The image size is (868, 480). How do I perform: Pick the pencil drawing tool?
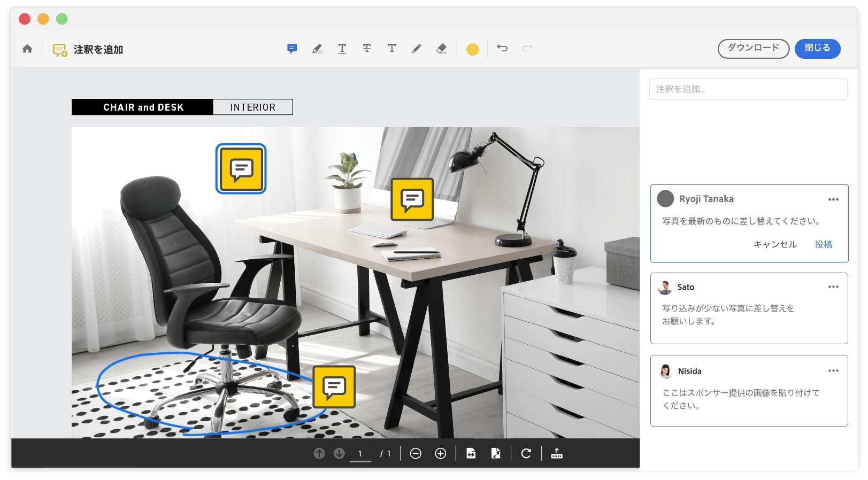click(x=417, y=49)
